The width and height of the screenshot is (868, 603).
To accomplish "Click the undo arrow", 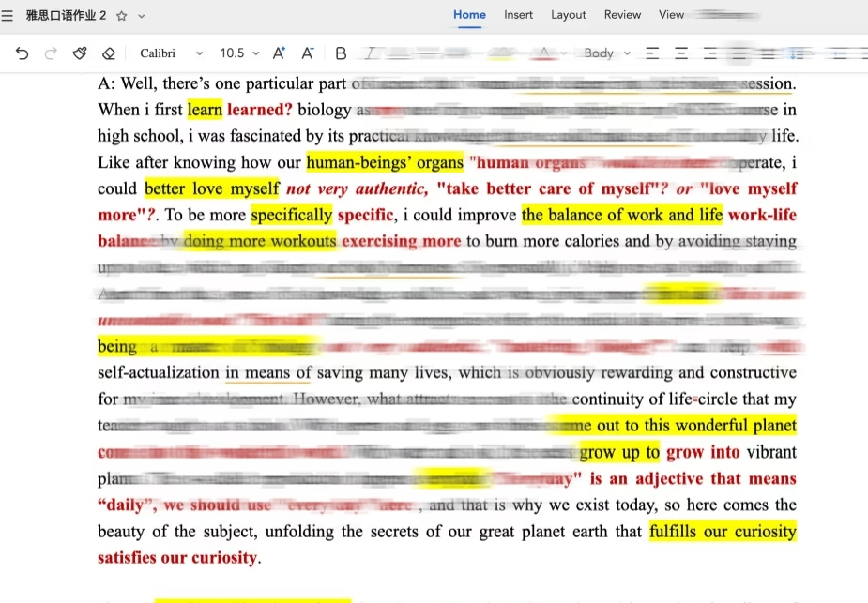I will (23, 53).
